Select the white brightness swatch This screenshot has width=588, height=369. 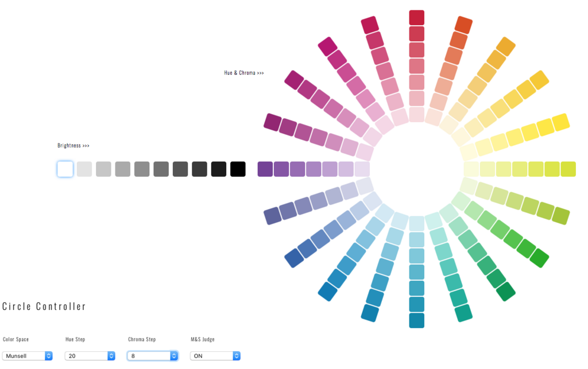(65, 169)
